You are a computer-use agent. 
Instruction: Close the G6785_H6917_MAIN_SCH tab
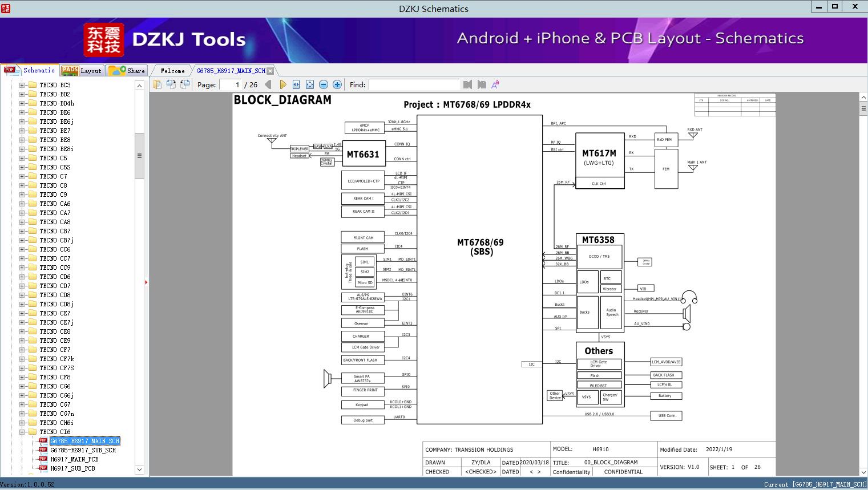pos(271,71)
